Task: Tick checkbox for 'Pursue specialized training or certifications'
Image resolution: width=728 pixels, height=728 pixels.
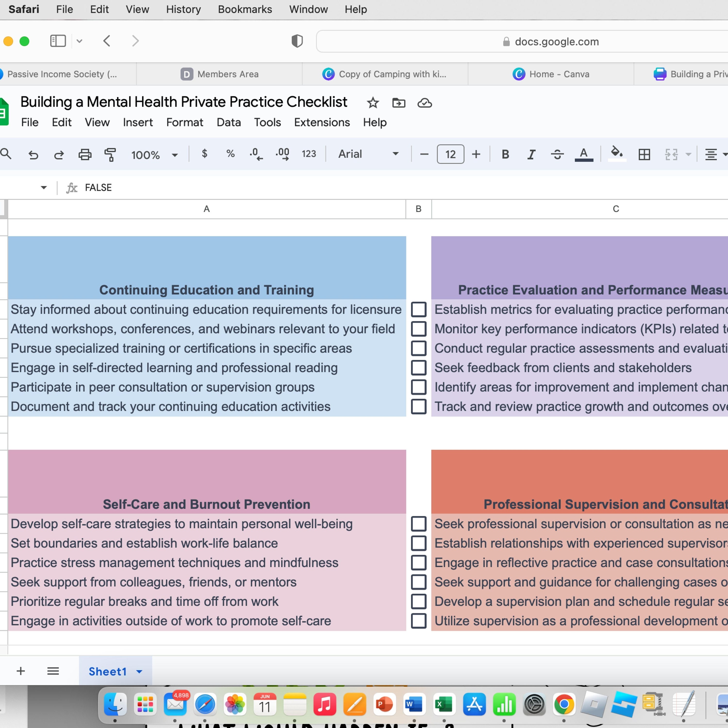Action: click(x=419, y=348)
